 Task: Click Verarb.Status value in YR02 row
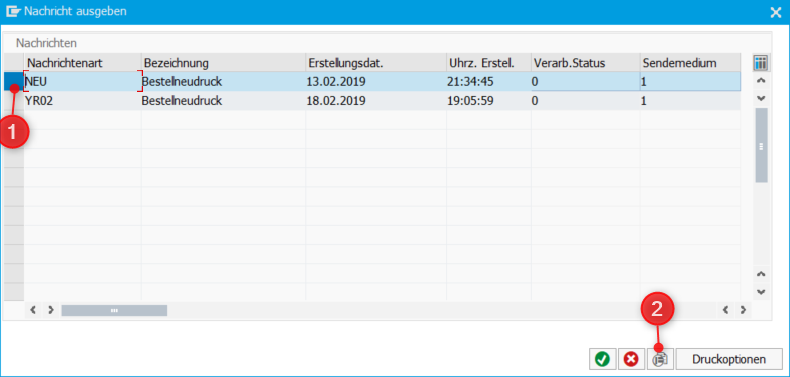(586, 100)
